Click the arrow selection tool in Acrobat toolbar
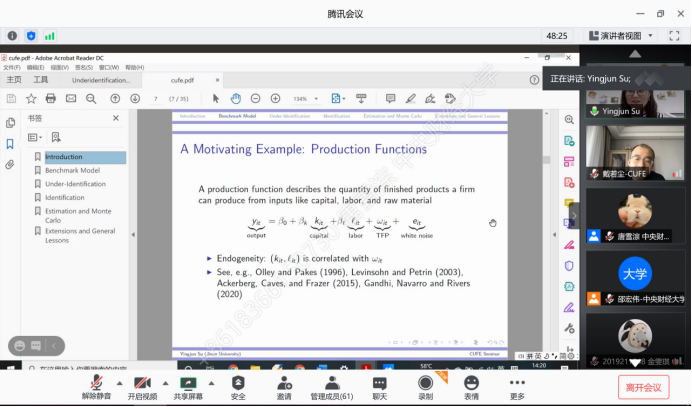692x407 pixels. pos(215,98)
